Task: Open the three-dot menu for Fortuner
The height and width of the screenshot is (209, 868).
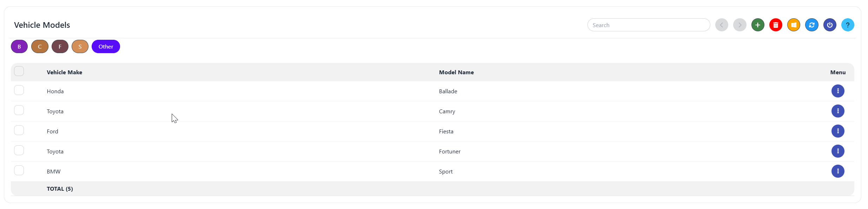Action: 838,151
